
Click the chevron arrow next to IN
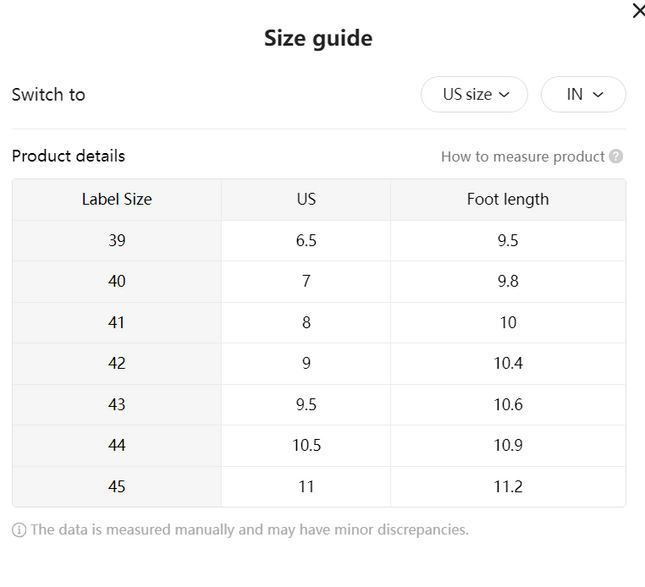[598, 95]
